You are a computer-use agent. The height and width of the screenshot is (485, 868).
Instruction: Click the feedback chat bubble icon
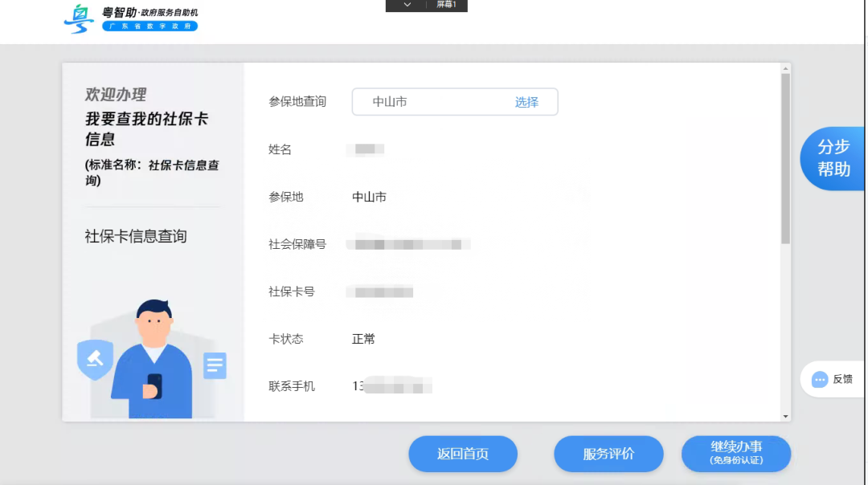(819, 378)
